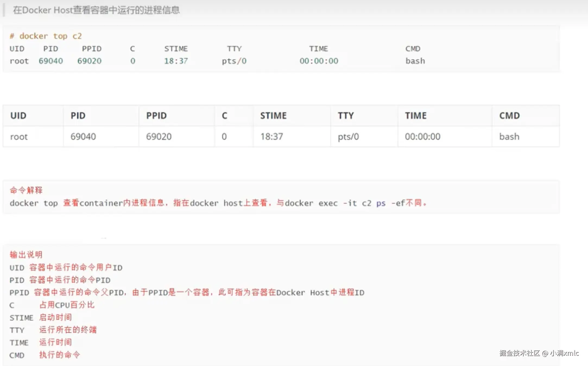Click the 'bash' cell in the table
Viewport: 588px width, 366px height.
pos(509,136)
